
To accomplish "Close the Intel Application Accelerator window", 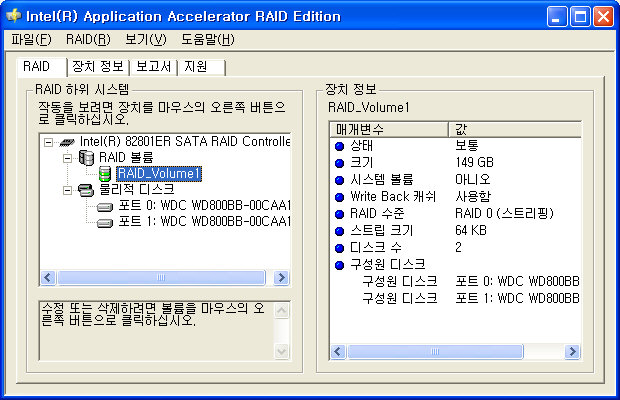I will [603, 17].
